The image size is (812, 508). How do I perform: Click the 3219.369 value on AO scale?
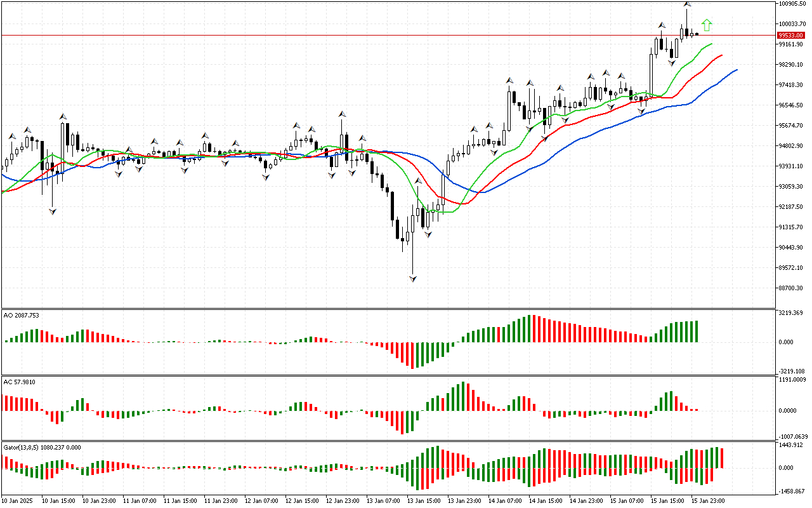point(790,313)
